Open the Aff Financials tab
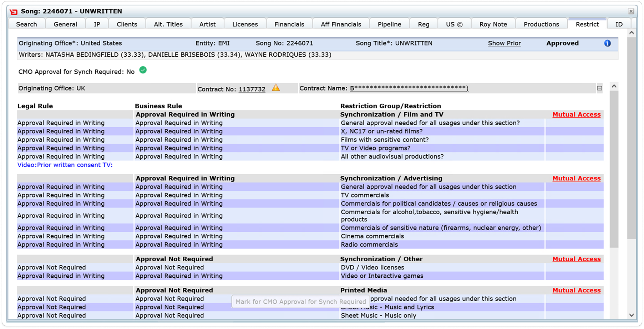 [x=341, y=24]
